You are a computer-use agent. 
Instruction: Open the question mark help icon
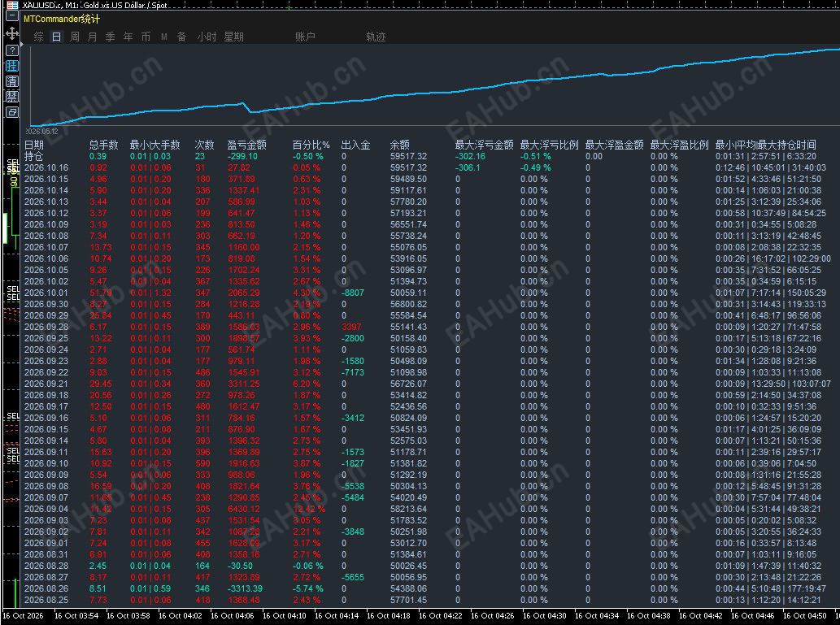click(x=11, y=50)
